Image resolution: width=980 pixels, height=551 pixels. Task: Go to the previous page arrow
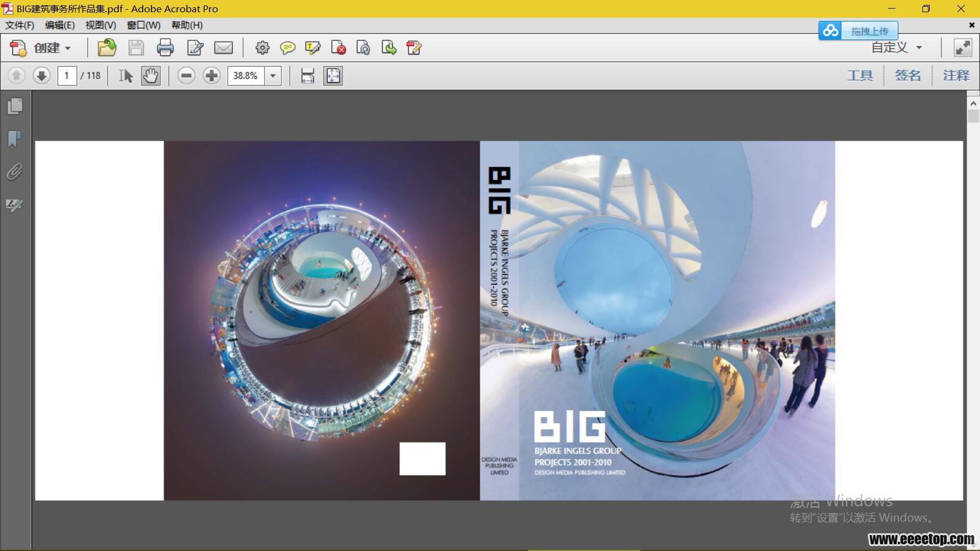coord(17,75)
